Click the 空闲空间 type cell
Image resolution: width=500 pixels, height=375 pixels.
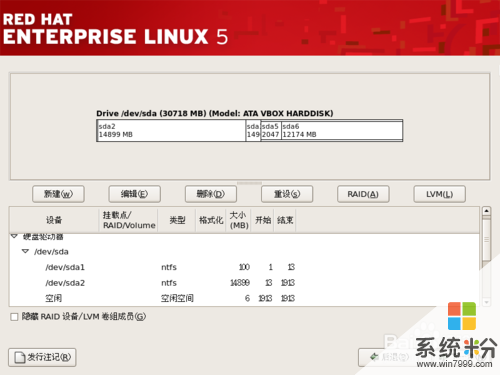(x=177, y=298)
